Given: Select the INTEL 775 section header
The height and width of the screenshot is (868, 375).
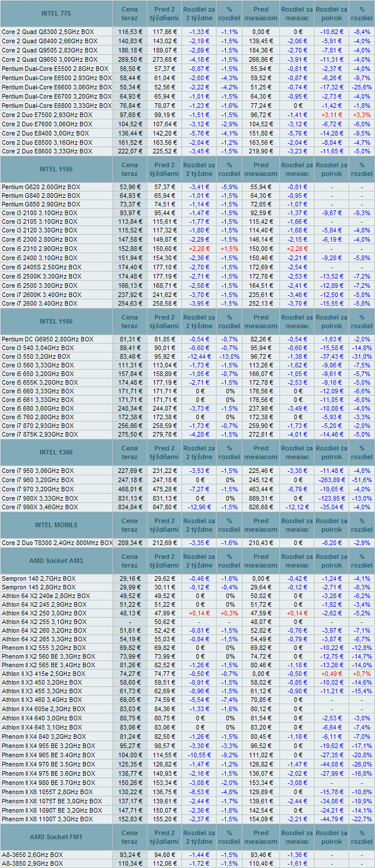Looking at the screenshot, I should [x=56, y=14].
